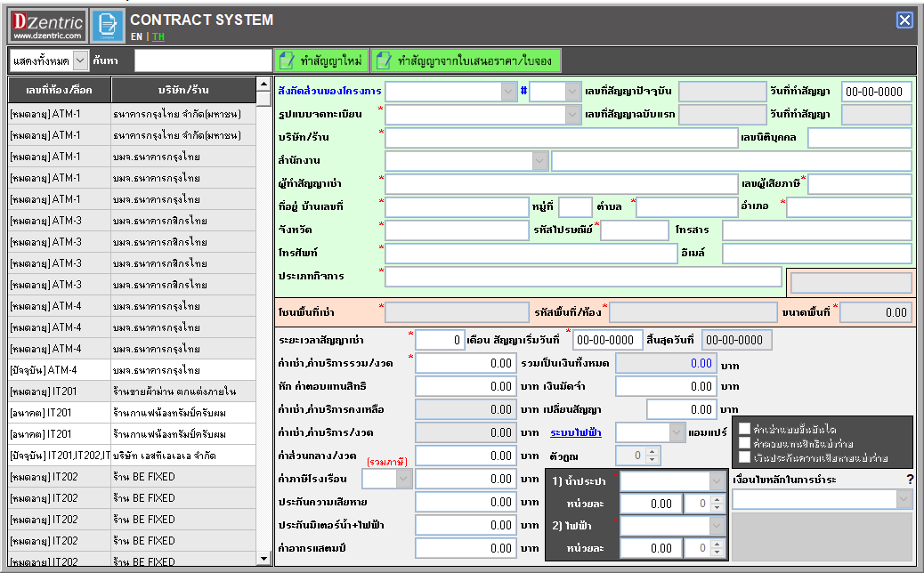Click the บริษัท/ร้าน column header in list

[183, 91]
